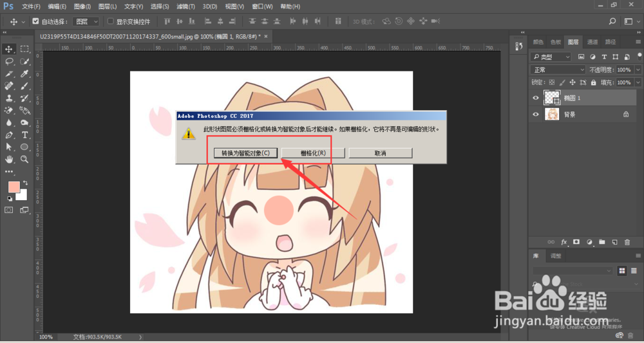This screenshot has height=343, width=644.
Task: Click the 栅格化(R) button
Action: tap(313, 153)
